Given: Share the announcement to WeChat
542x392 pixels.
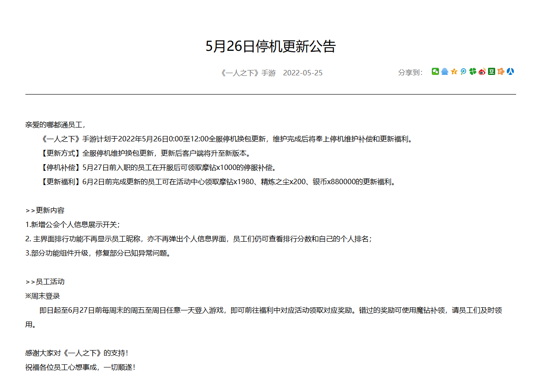Looking at the screenshot, I should click(435, 71).
